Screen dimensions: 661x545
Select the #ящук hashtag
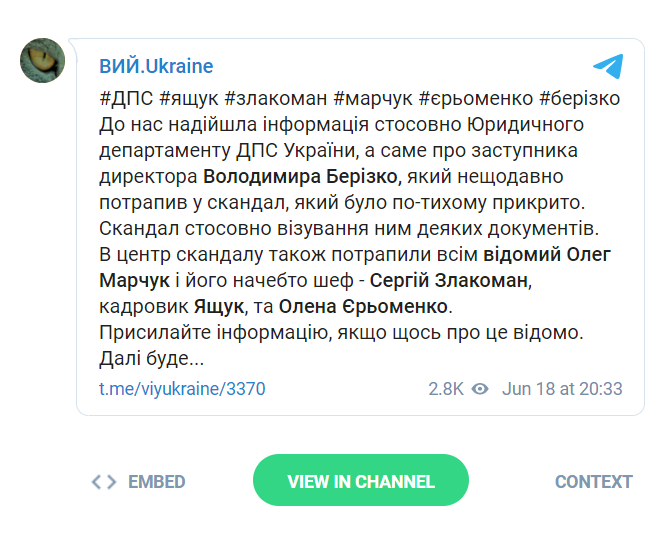[x=189, y=99]
